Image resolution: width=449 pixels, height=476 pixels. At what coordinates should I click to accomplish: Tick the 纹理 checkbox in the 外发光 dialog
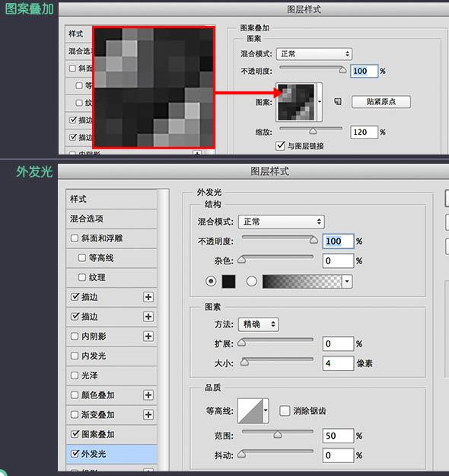(82, 277)
